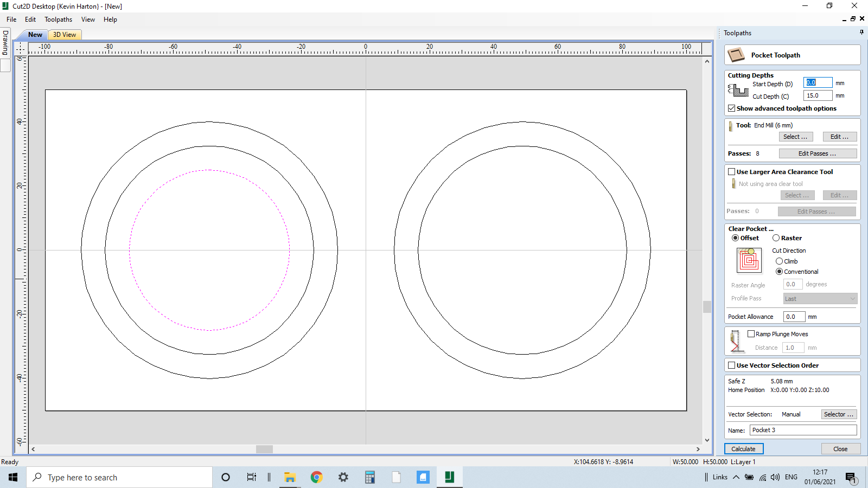Viewport: 868px width, 488px height.
Task: Open the Help menu
Action: coord(110,20)
